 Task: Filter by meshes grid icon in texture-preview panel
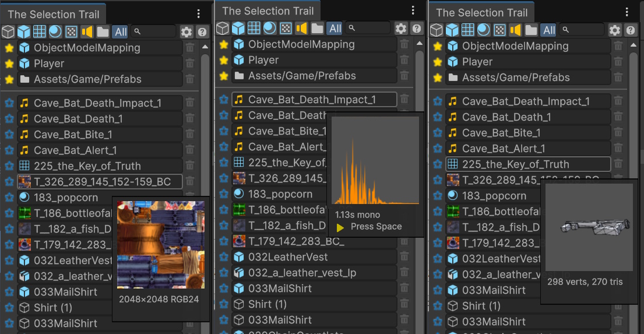click(40, 31)
